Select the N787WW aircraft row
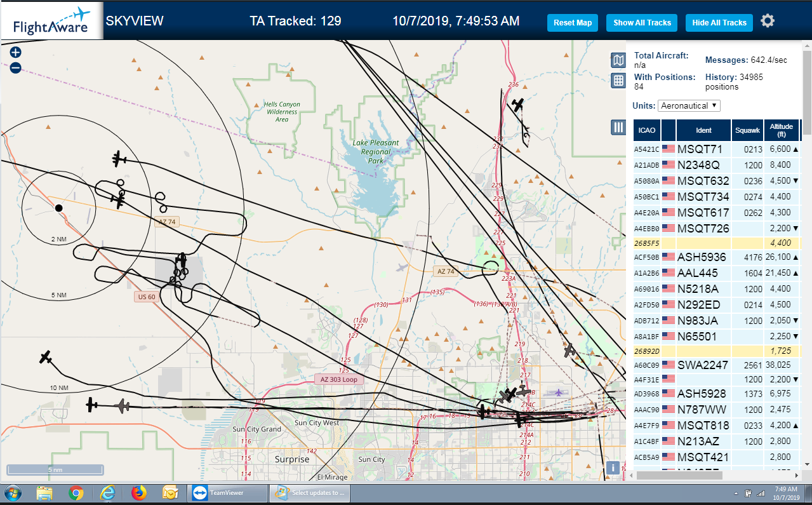 click(x=717, y=410)
